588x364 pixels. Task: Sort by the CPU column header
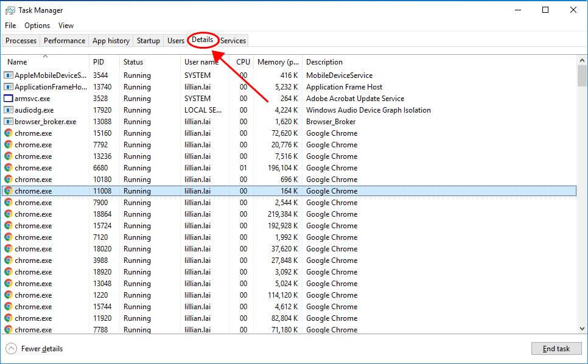241,62
